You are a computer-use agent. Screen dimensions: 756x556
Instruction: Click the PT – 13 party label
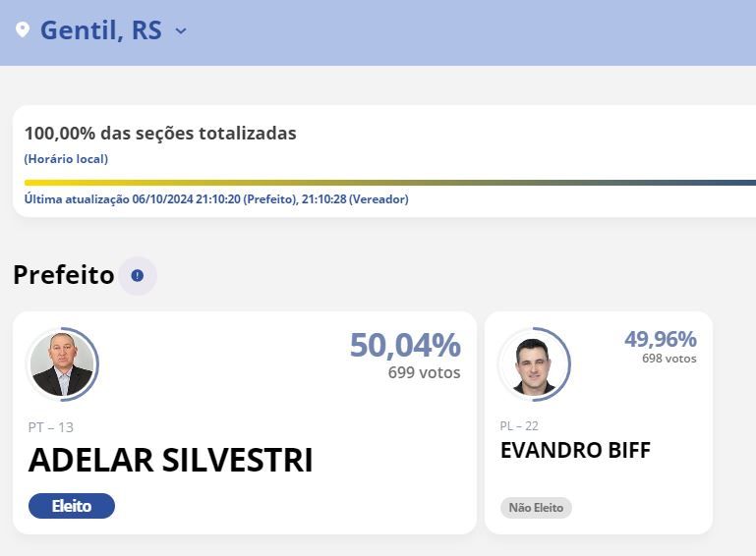50,427
